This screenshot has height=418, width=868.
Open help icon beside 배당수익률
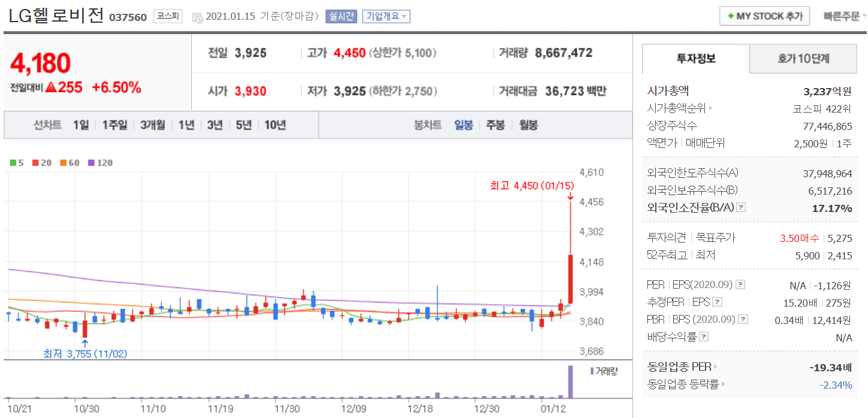tap(704, 337)
